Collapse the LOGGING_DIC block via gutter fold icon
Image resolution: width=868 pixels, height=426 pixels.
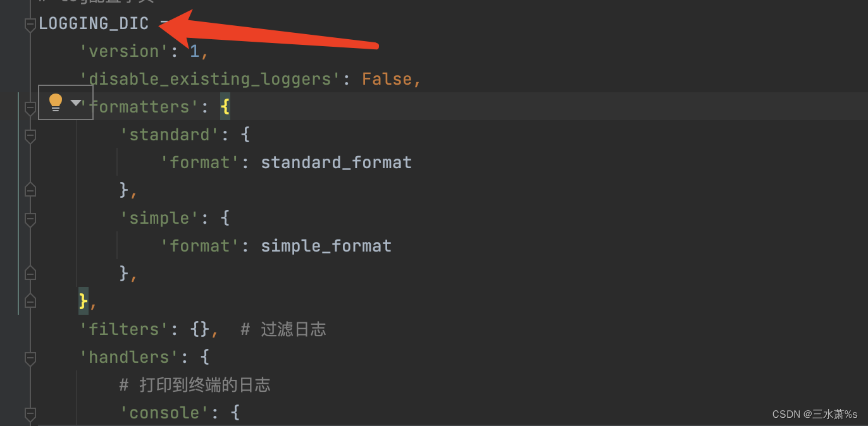click(x=29, y=23)
